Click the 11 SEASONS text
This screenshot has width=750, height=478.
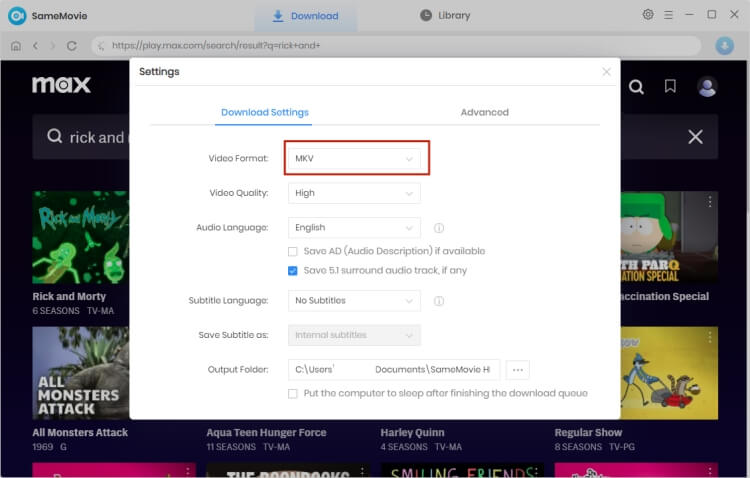(231, 447)
